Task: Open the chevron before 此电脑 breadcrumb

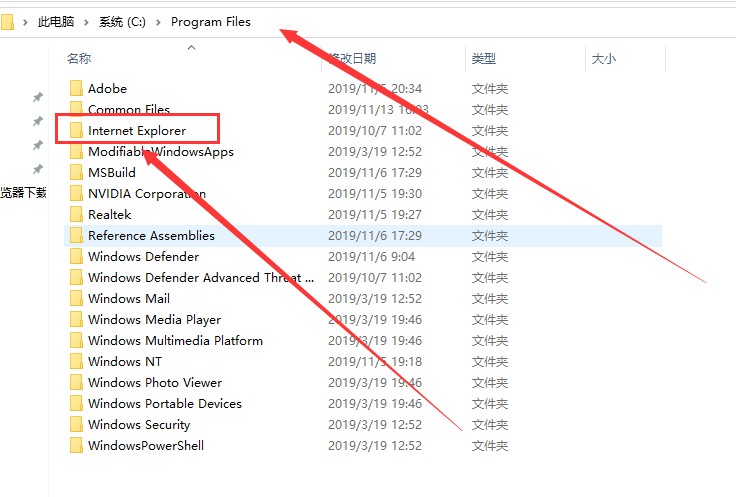Action: [x=27, y=21]
